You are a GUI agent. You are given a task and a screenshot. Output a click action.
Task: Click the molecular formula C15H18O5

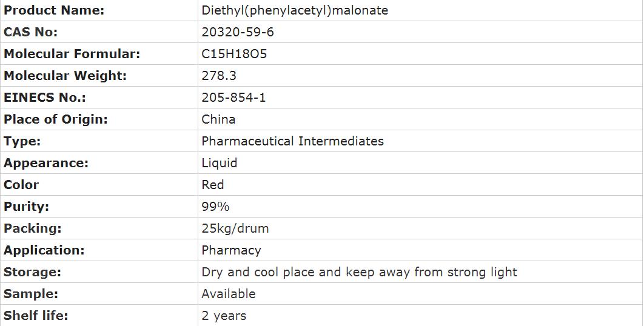click(x=234, y=54)
